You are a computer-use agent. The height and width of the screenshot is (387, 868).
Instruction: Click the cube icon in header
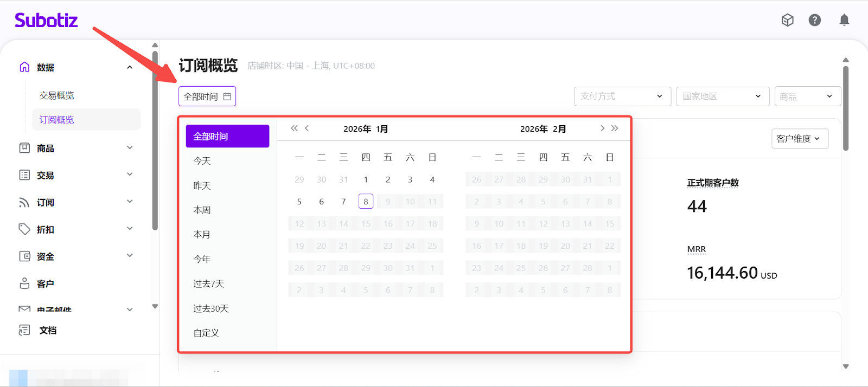(x=787, y=20)
